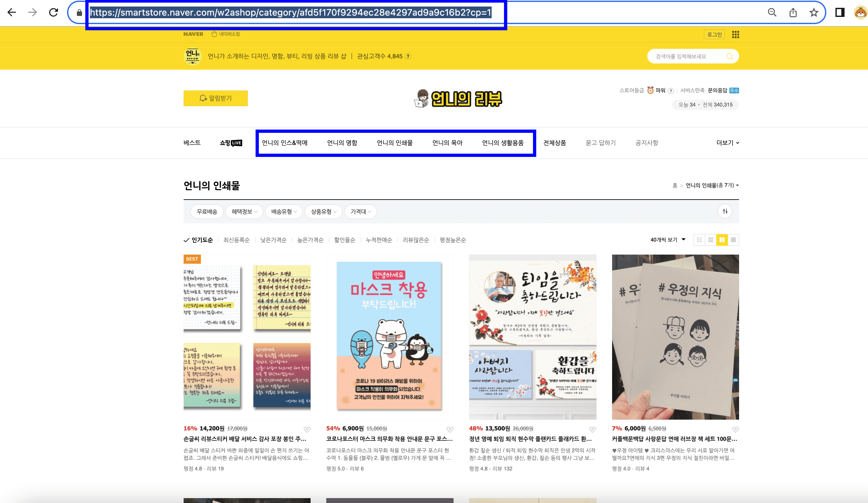Screen dimensions: 868x503
Task: Open the 묻고 답하기 menu
Action: (x=600, y=143)
